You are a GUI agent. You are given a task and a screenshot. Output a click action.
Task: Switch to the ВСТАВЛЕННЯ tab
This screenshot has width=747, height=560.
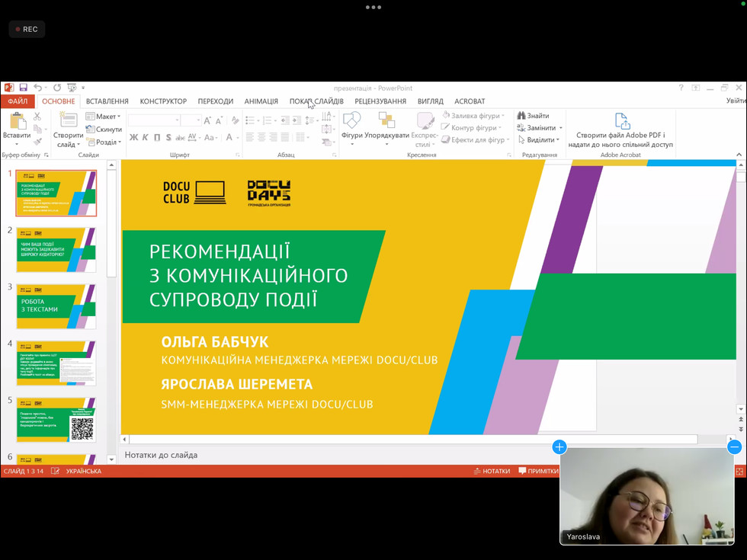pos(107,101)
